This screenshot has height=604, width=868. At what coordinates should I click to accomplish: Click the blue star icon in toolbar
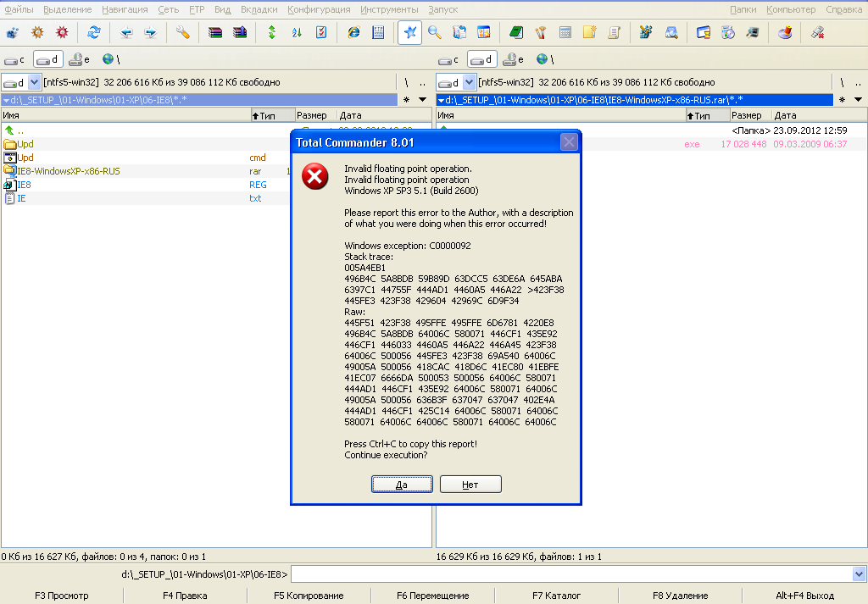coord(410,33)
